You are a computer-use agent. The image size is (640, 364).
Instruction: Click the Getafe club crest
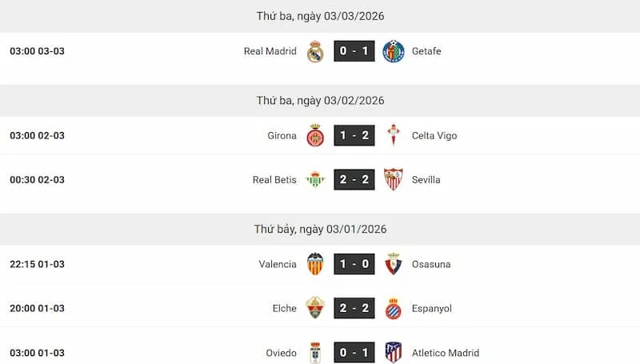(x=394, y=51)
